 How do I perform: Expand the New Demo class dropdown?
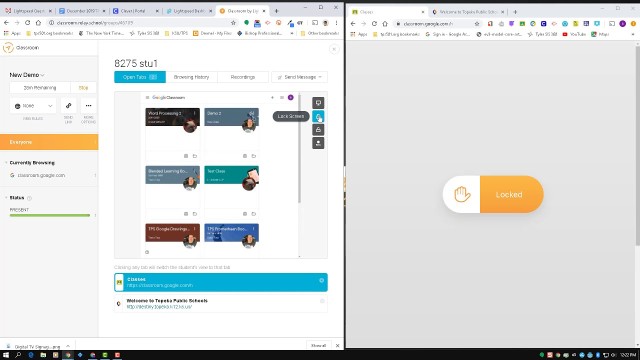tap(27, 75)
